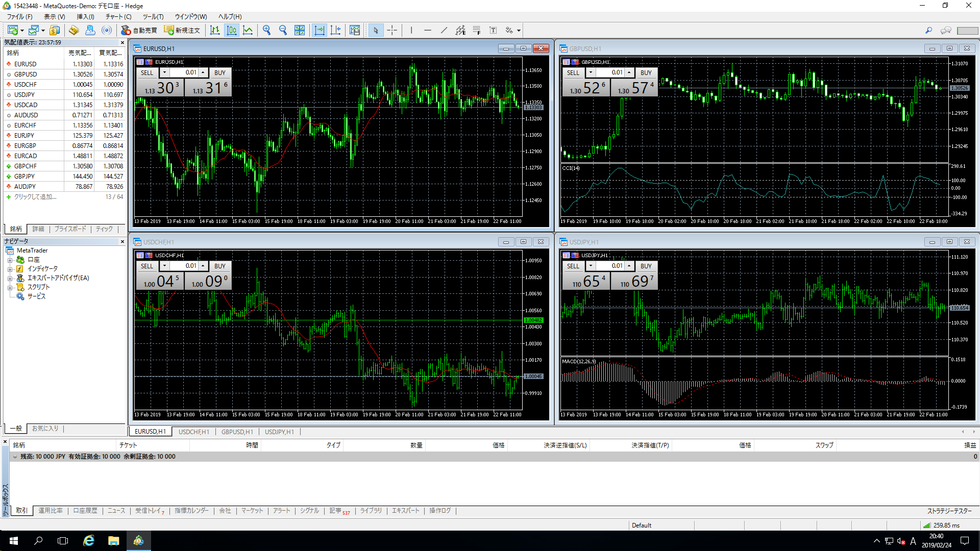Toggle the 自動売買 auto trading button

[139, 31]
